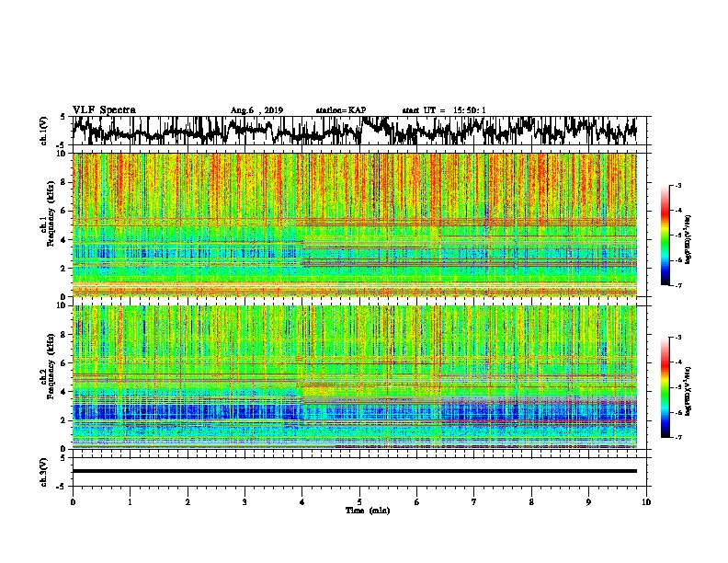Click the '6' kHz tick on ch.2 axis
This screenshot has height=563, width=728.
point(65,363)
